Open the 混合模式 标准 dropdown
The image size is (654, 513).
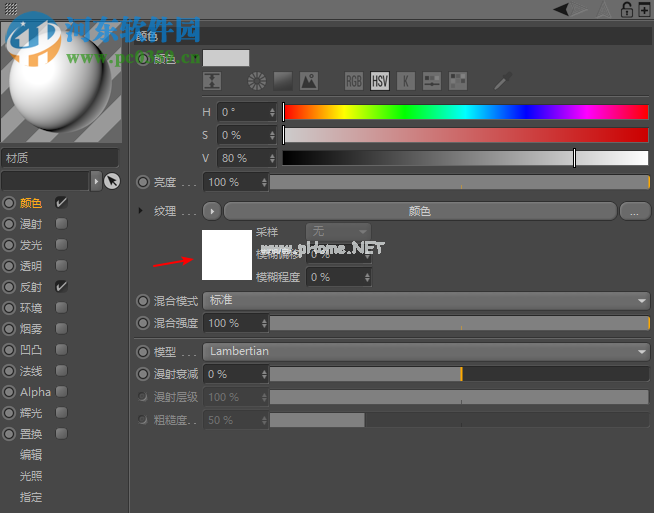[426, 301]
